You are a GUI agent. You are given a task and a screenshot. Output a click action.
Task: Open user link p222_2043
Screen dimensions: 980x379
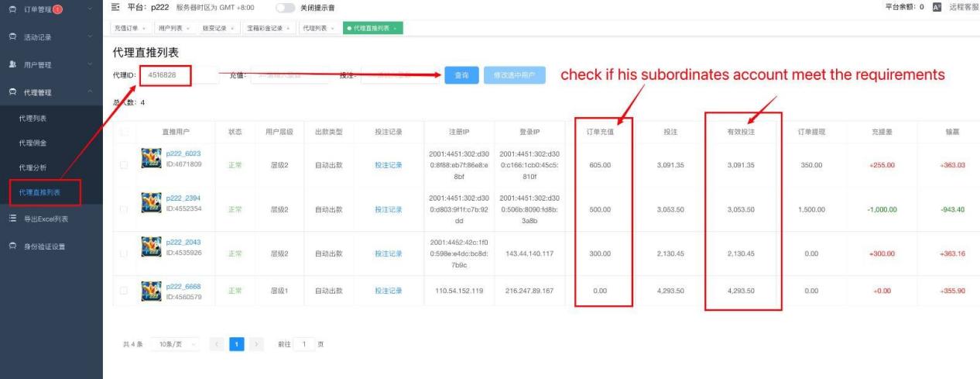coord(183,242)
